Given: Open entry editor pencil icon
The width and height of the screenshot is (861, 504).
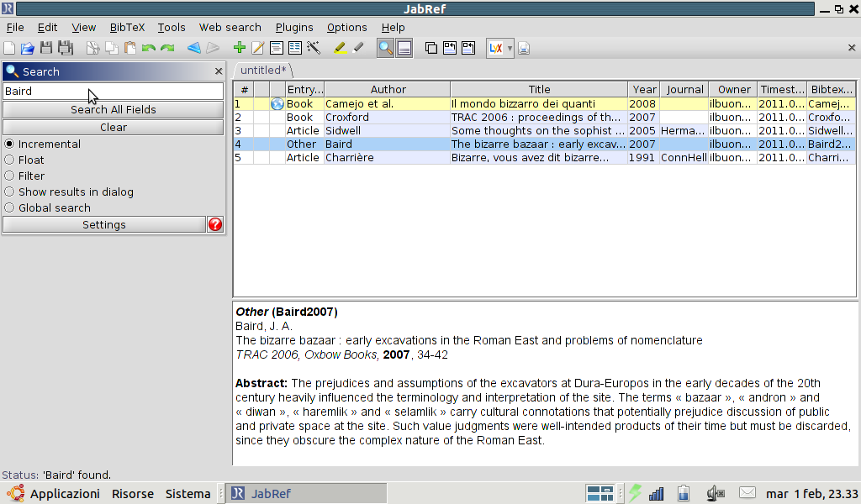Looking at the screenshot, I should pos(257,48).
